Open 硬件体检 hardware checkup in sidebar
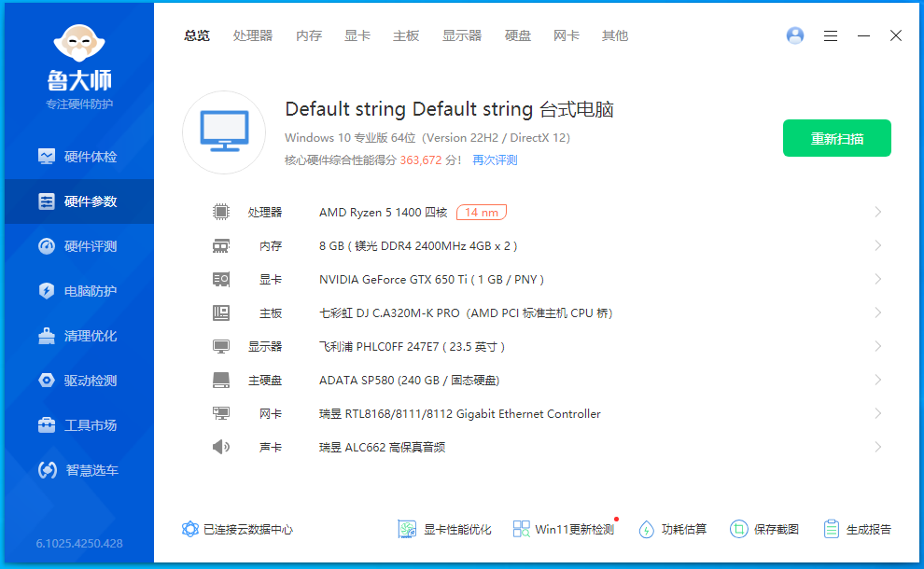Image resolution: width=924 pixels, height=569 pixels. (x=78, y=157)
